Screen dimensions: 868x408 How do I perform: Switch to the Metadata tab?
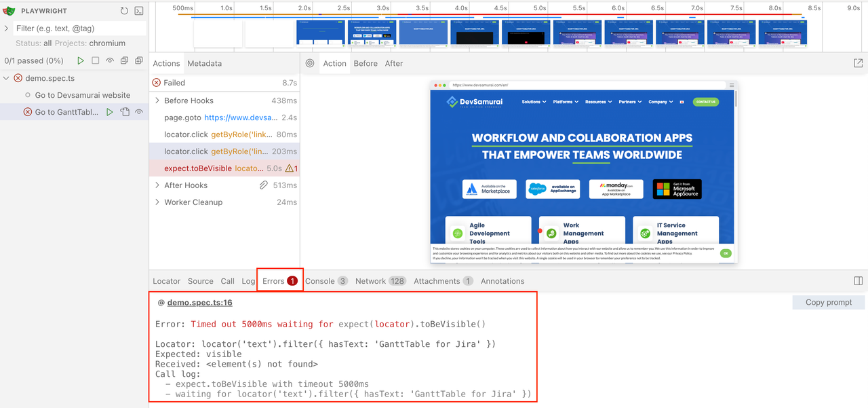point(204,63)
